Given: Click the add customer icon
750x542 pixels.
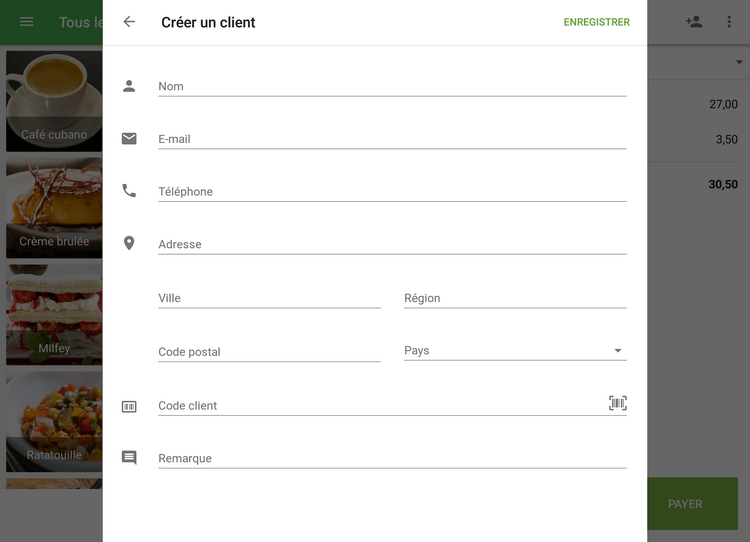Looking at the screenshot, I should click(x=694, y=22).
